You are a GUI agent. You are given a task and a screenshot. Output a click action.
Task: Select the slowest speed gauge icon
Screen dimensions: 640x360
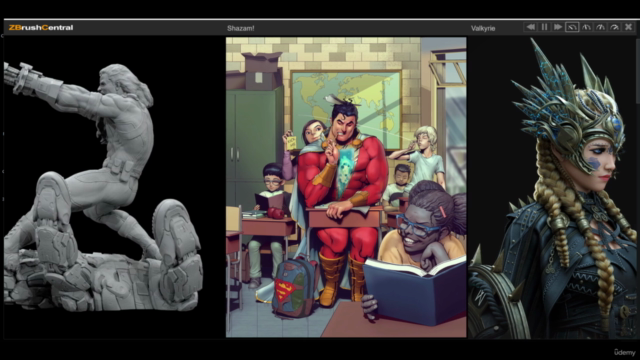(x=572, y=27)
